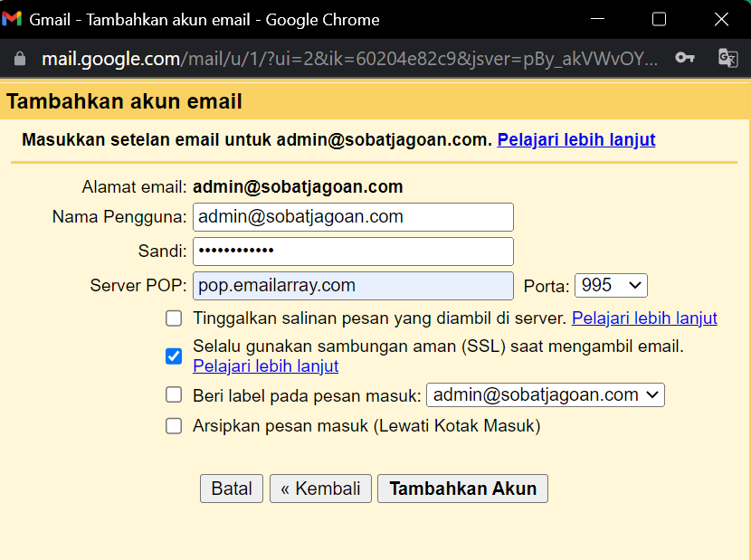Image resolution: width=751 pixels, height=560 pixels.
Task: Tick Arsipkan pesan masuk checkbox
Action: (x=174, y=426)
